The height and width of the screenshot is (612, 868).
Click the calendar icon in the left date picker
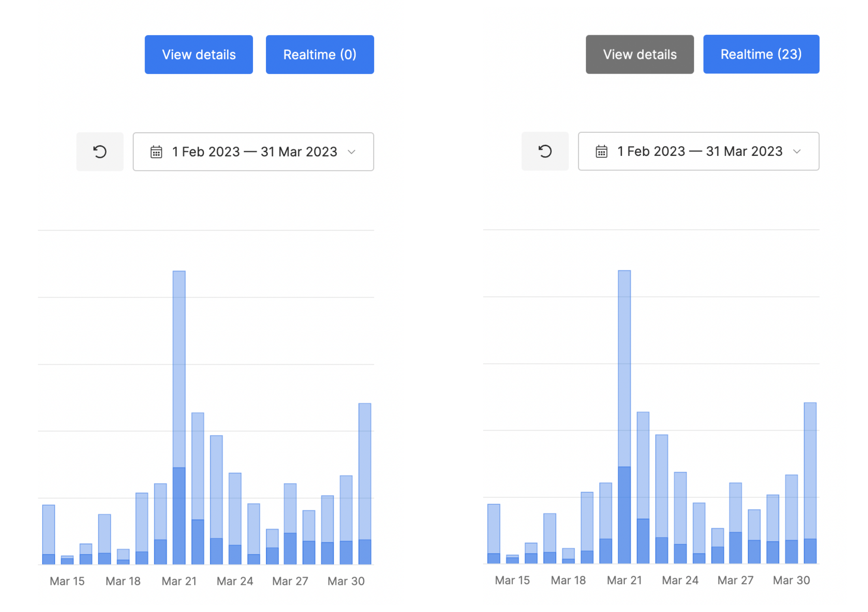(156, 151)
